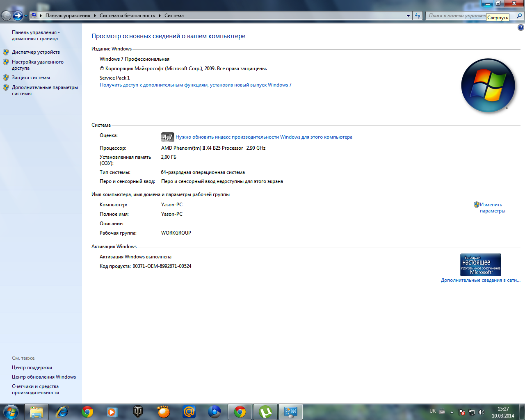This screenshot has height=420, width=525.
Task: Launch Internet Explorer from the taskbar
Action: click(62, 412)
